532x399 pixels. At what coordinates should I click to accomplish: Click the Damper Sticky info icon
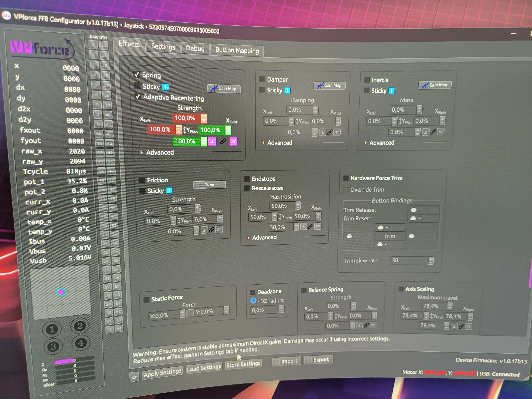(x=287, y=90)
